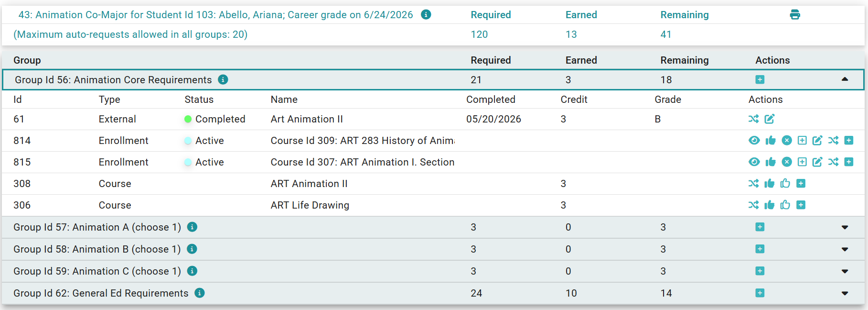Click the Status column header
Screen dimensions: 868x310
(199, 100)
